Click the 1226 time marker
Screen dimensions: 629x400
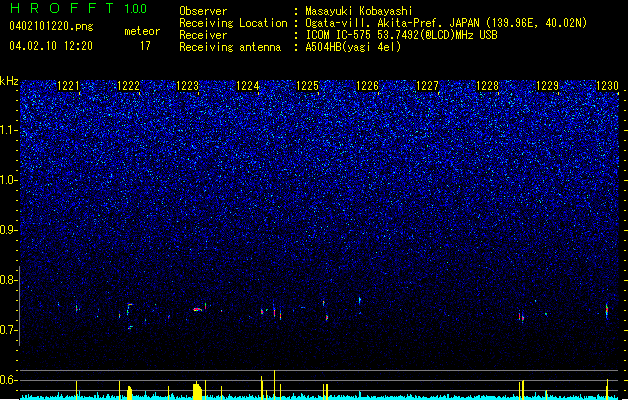[x=367, y=85]
